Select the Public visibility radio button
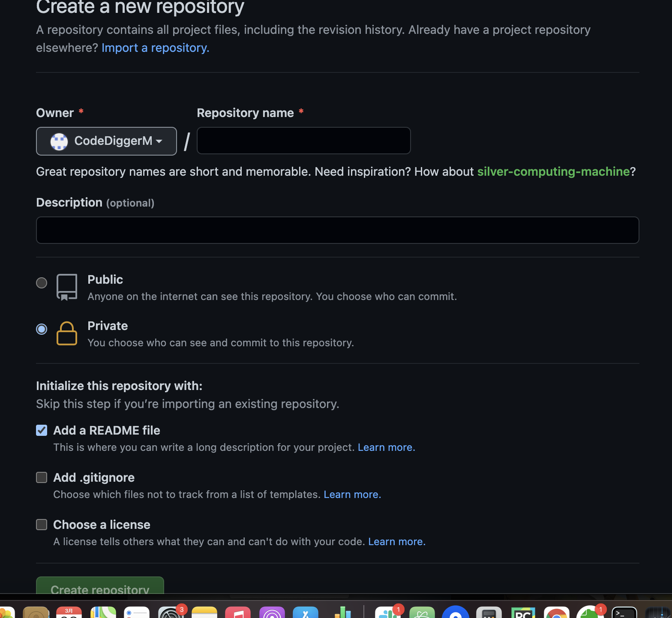This screenshot has width=672, height=618. tap(42, 283)
